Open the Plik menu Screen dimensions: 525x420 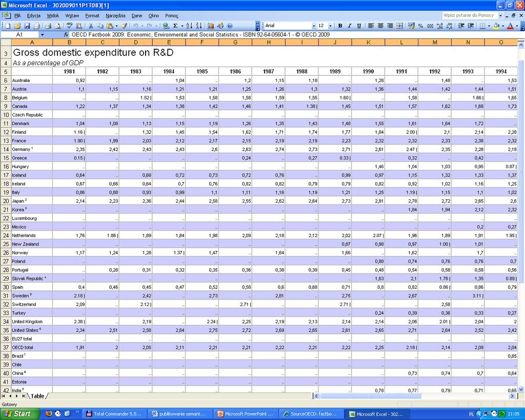[x=17, y=15]
